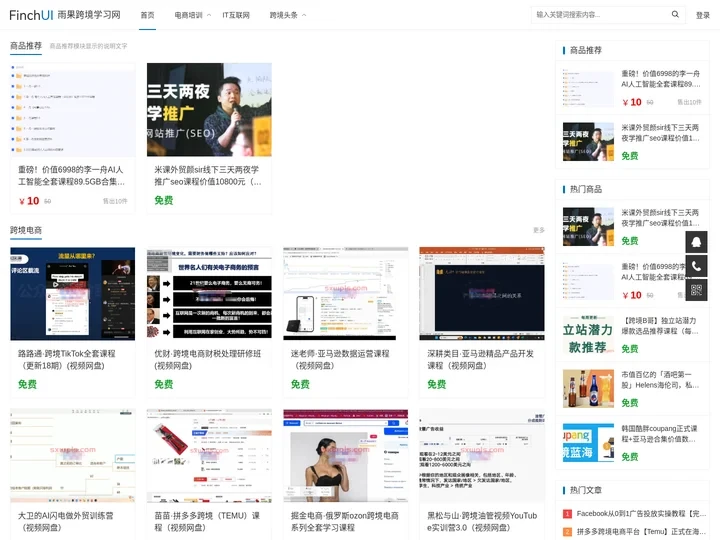
Task: Click title 重磅!价值6998的李一舟AI in main list
Action: click(71, 175)
